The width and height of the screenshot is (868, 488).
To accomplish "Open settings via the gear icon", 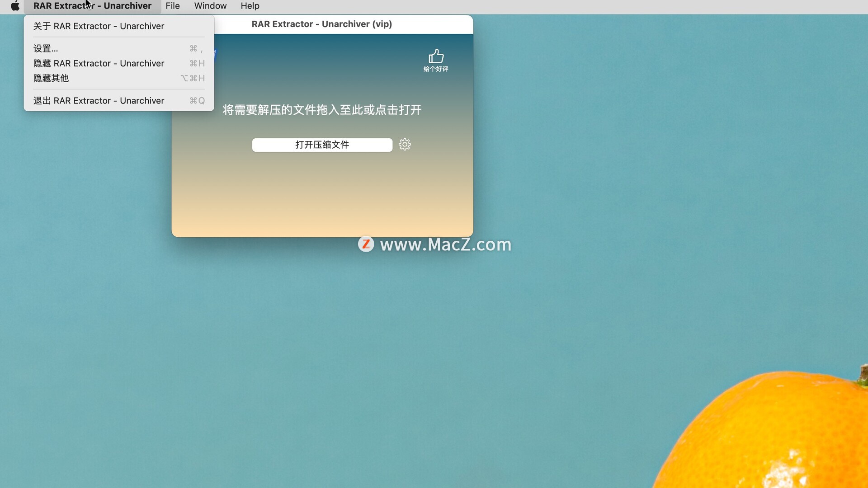I will 405,145.
